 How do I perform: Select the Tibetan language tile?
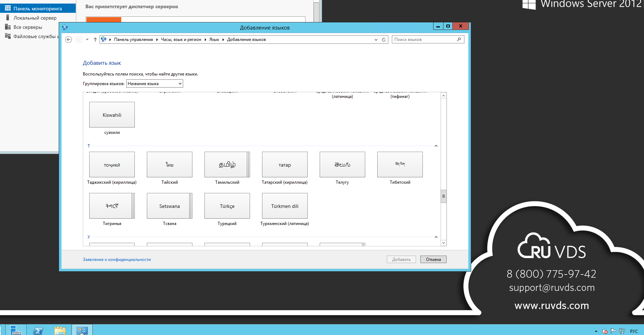[x=400, y=164]
